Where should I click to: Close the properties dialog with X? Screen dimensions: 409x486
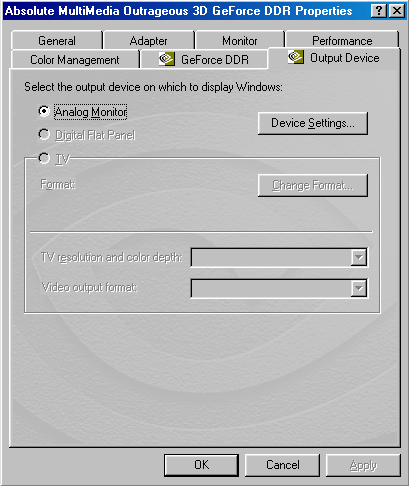pyautogui.click(x=397, y=11)
